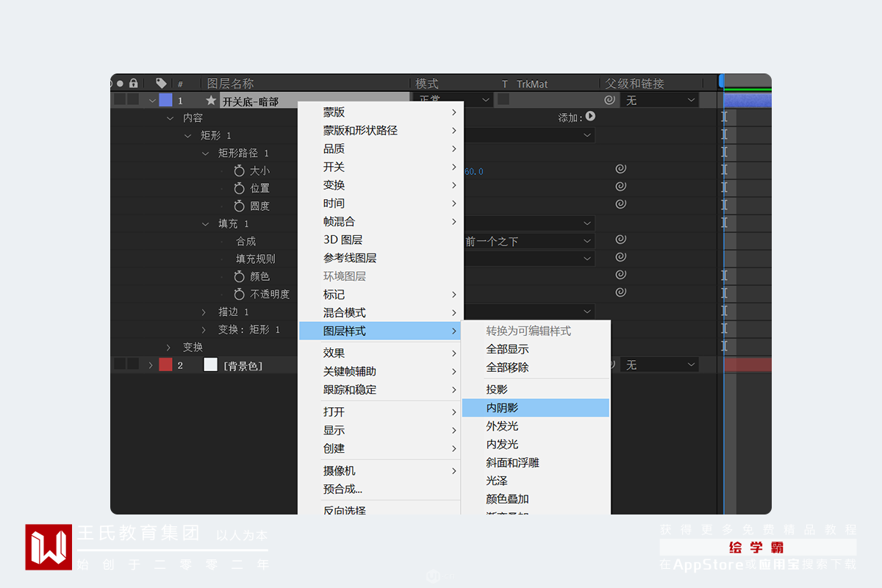Toggle stopwatch for 不透明度 property
Image resolution: width=882 pixels, height=588 pixels.
(x=239, y=294)
